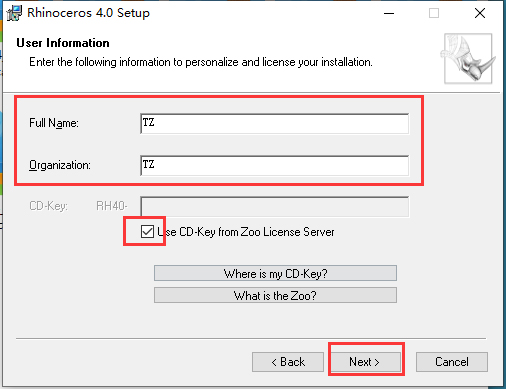Image resolution: width=506 pixels, height=389 pixels.
Task: Close the Rhinoceros 4.0 Setup dialog
Action: (480, 13)
